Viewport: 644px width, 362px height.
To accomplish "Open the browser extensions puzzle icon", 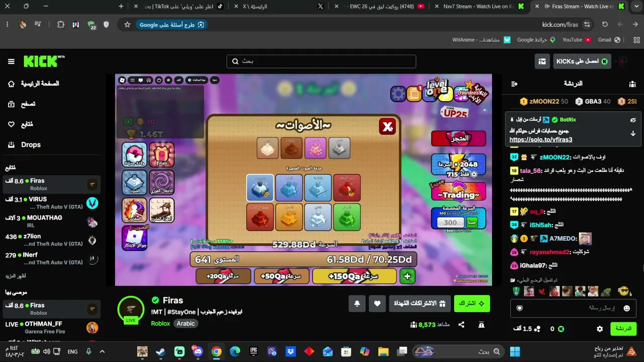I will [x=61, y=25].
